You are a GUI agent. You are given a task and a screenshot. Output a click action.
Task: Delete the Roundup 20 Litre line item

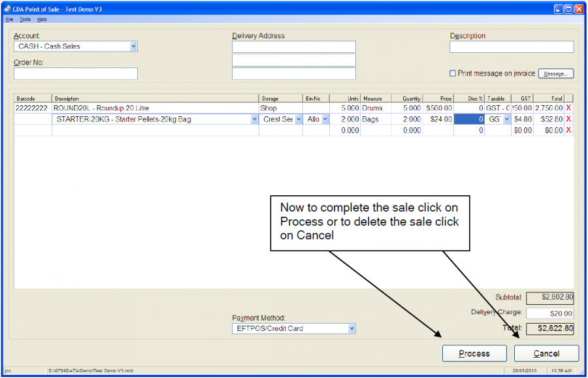568,108
